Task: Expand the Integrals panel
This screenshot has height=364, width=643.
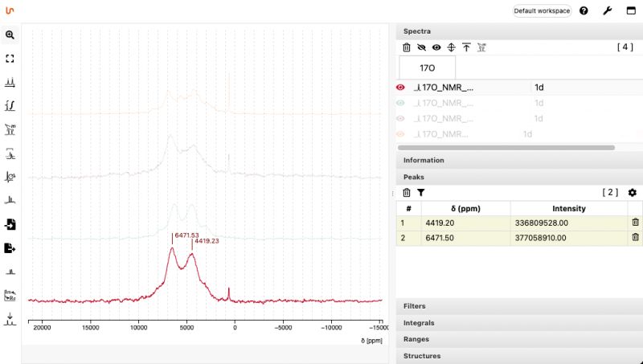Action: pos(519,323)
